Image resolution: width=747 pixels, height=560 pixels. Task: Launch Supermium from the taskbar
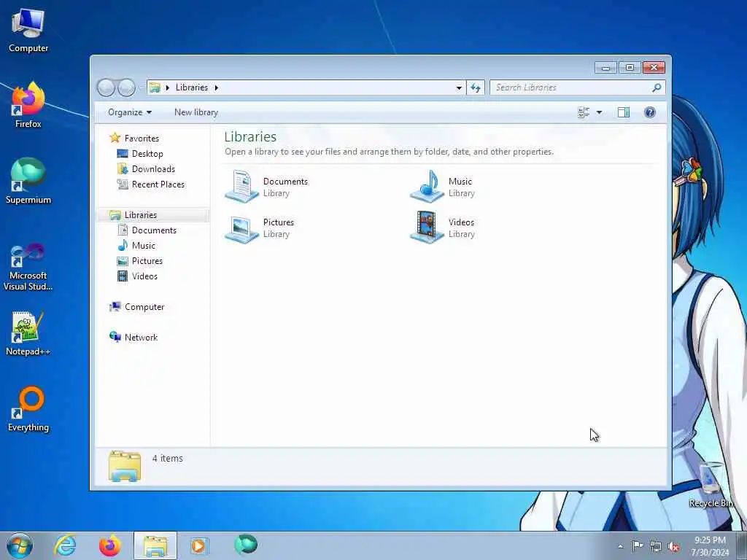[246, 545]
